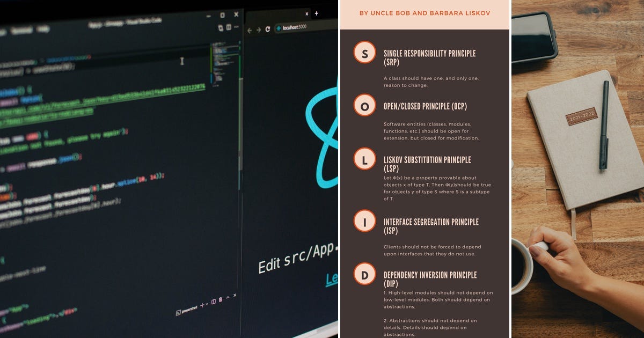Open the Help menu in VS Code

[43, 29]
